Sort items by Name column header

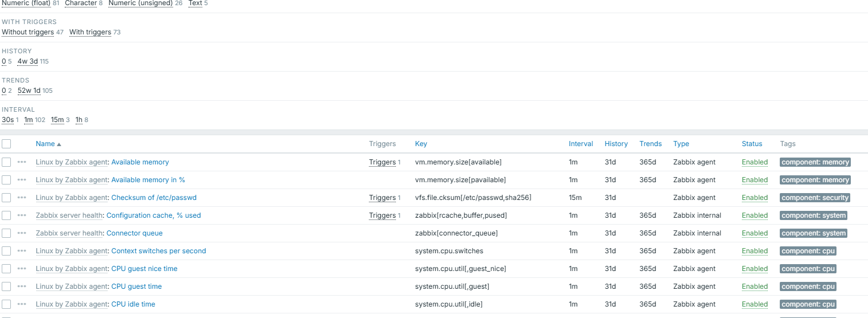pos(45,144)
